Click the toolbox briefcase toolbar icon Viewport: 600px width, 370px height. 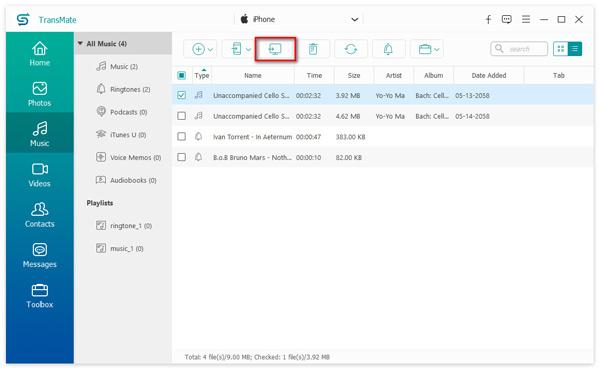pyautogui.click(x=425, y=49)
